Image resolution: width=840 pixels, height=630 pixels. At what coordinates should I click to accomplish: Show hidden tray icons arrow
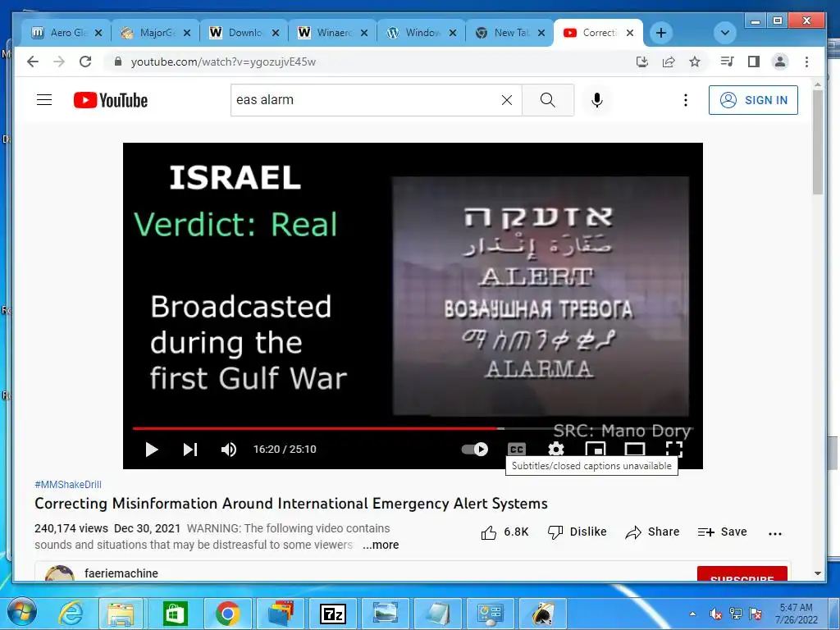(692, 614)
